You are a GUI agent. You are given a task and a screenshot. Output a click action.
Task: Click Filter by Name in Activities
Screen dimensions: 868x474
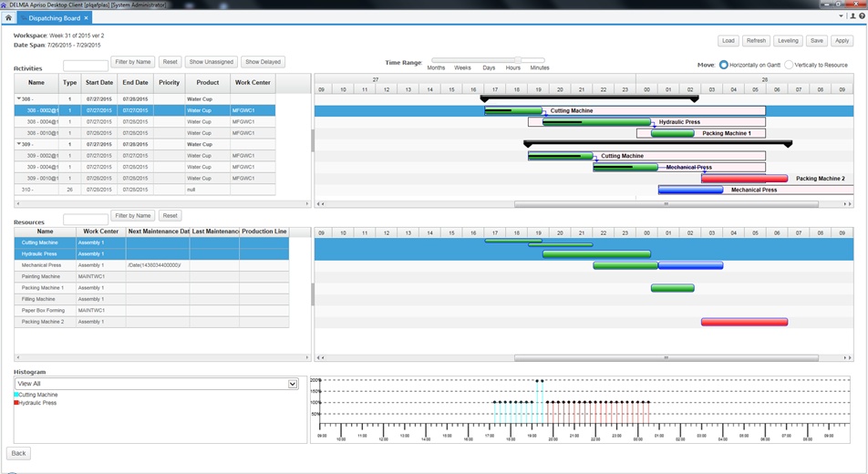point(133,62)
